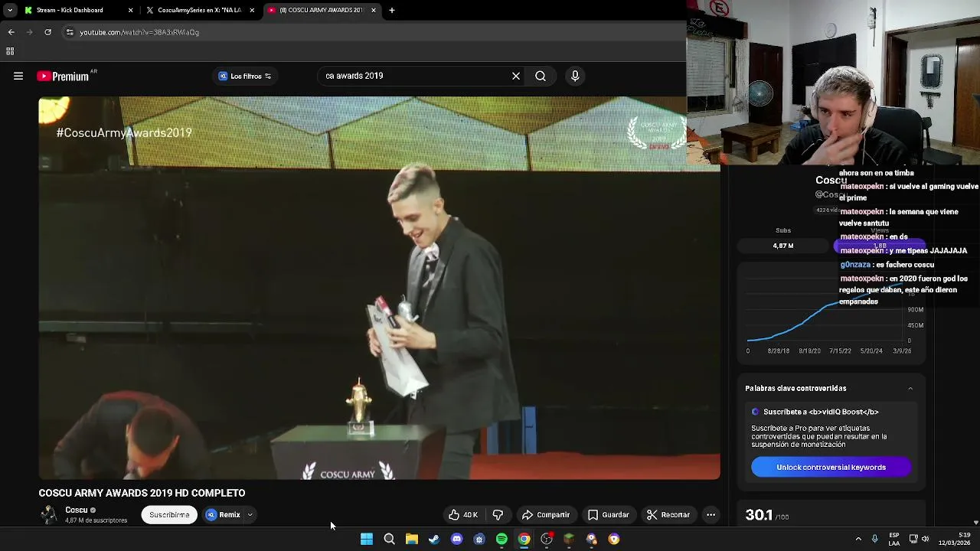Clear the search box with X icon

516,76
